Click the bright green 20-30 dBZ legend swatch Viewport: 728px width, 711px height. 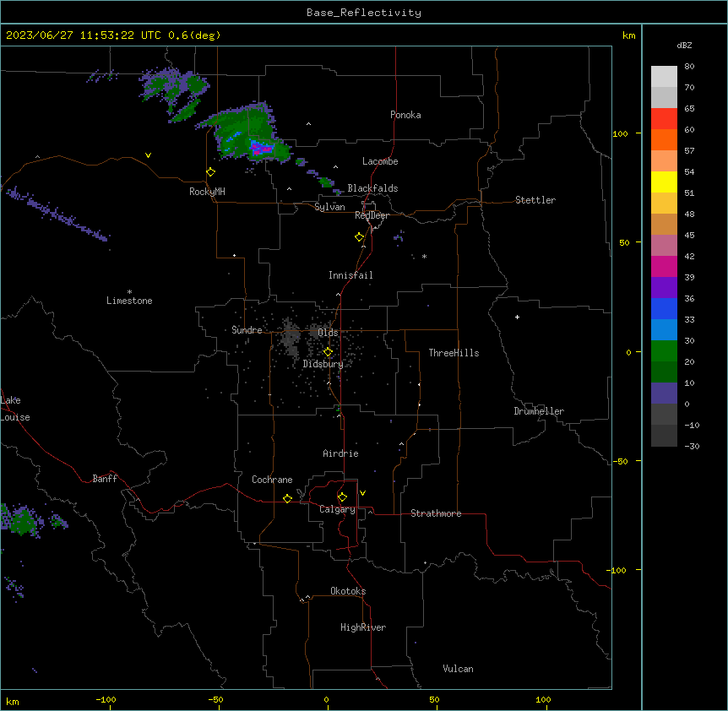click(x=664, y=351)
